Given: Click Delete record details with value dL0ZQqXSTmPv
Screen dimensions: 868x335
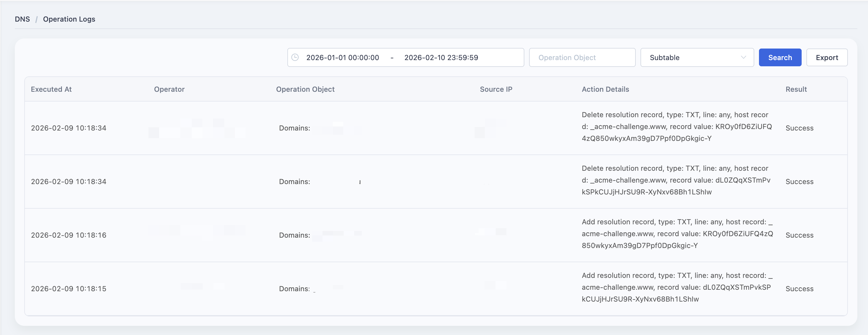Looking at the screenshot, I should click(x=676, y=180).
